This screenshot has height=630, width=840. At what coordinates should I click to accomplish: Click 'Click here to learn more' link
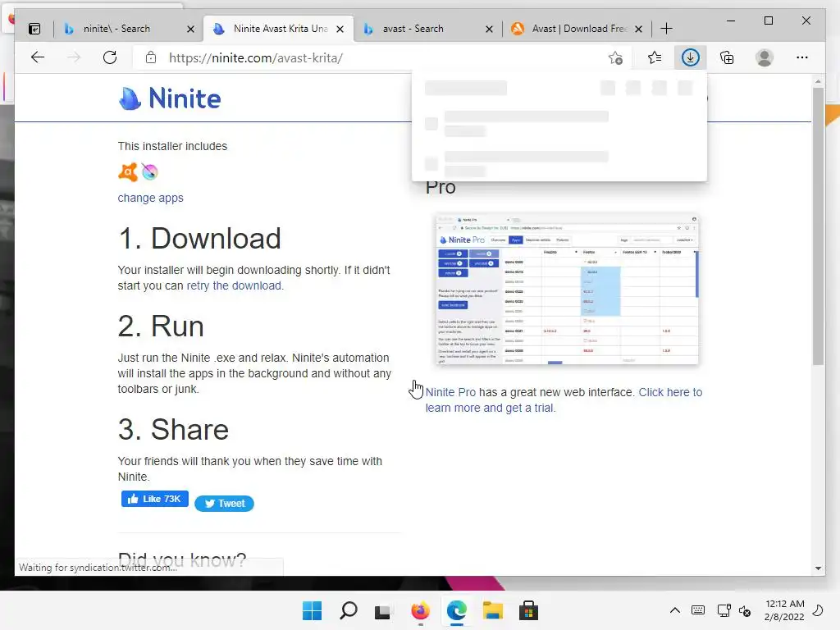[x=564, y=399]
